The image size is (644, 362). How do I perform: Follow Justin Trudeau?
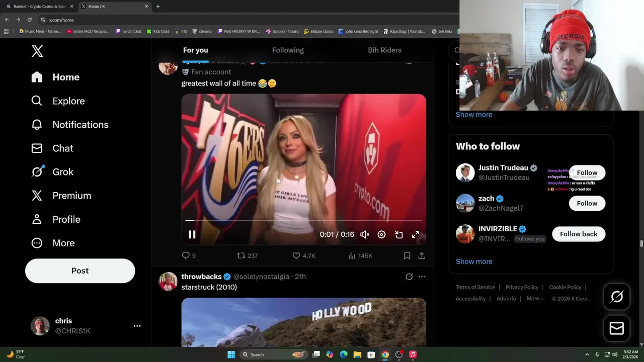(587, 172)
